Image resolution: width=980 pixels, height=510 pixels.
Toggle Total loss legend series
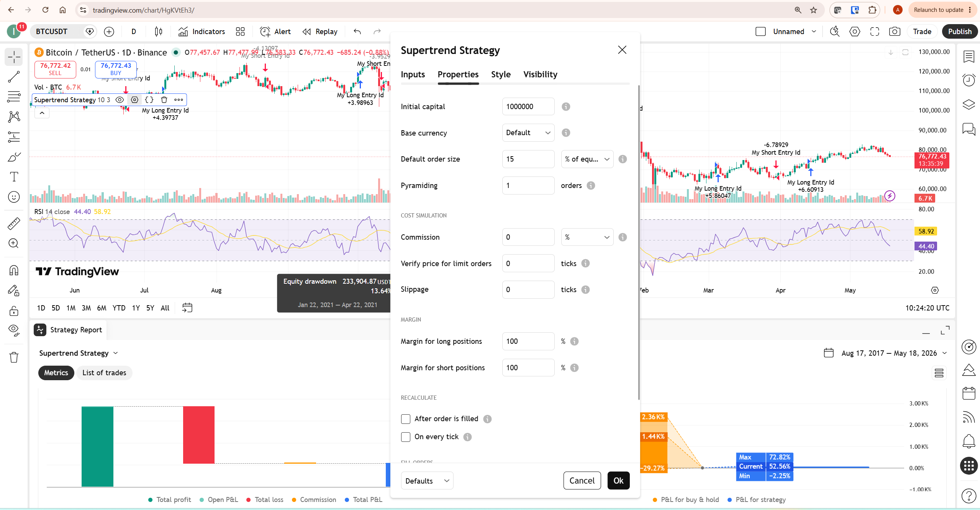pyautogui.click(x=265, y=499)
